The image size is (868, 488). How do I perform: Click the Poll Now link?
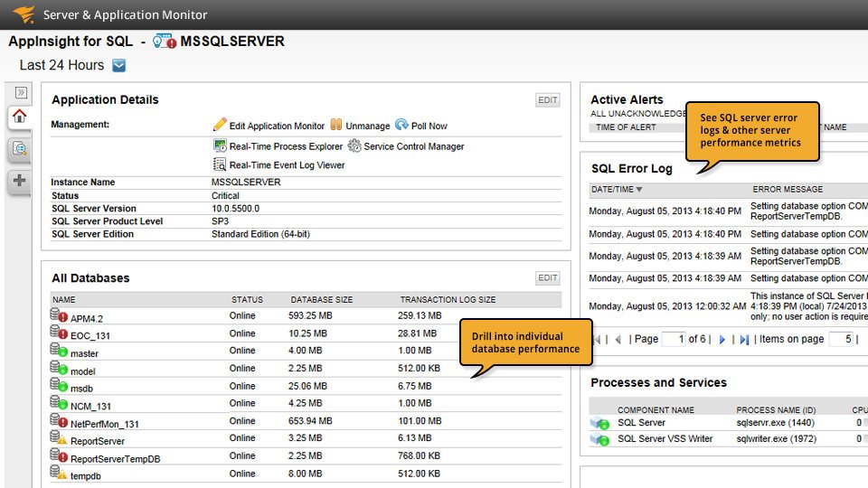pyautogui.click(x=429, y=127)
